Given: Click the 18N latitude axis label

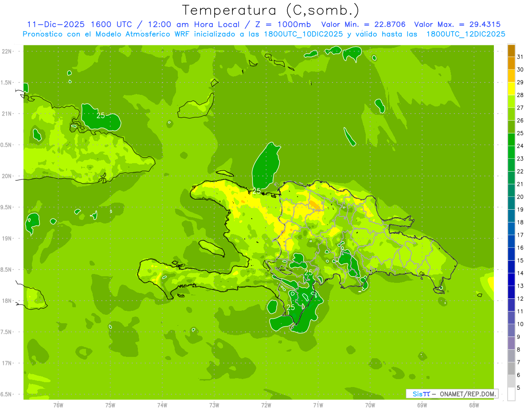Looking at the screenshot, I should (8, 301).
